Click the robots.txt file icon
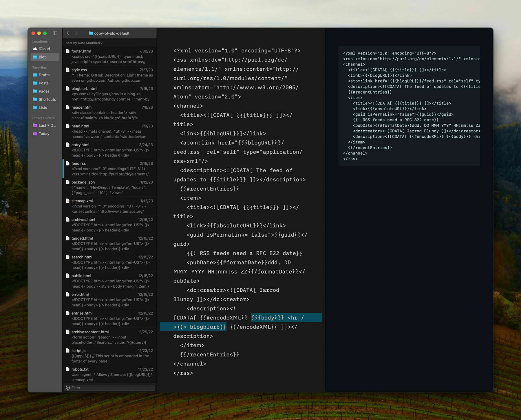Screen dimensions: 521x420 [67, 369]
